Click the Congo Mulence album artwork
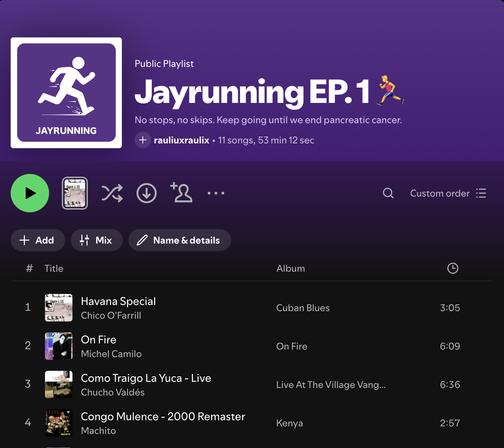This screenshot has height=448, width=504. (x=59, y=423)
